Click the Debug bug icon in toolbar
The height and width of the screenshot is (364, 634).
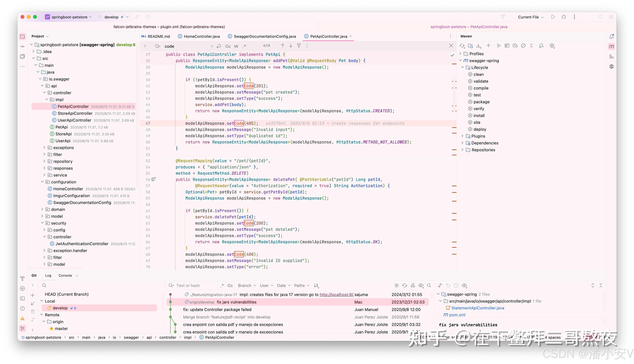563,17
